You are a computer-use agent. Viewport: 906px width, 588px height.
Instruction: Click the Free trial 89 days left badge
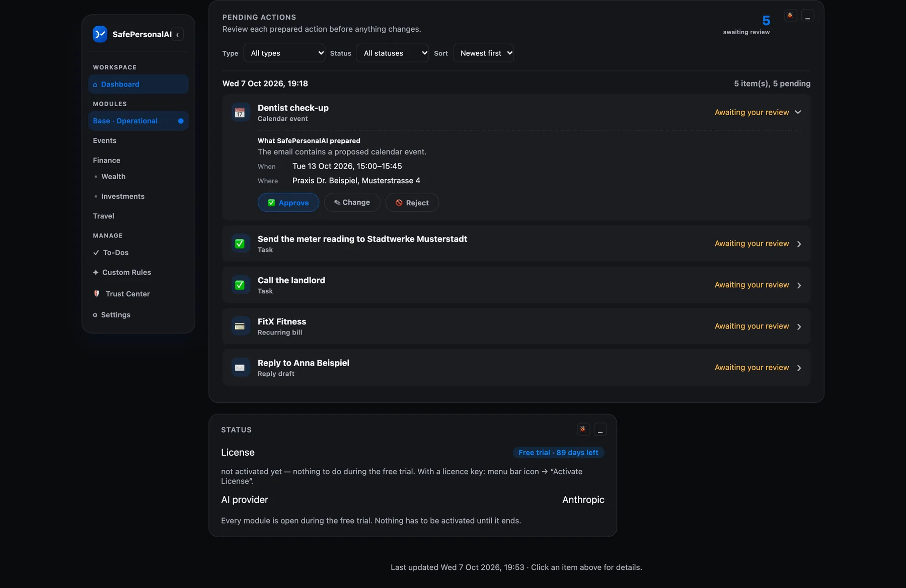click(x=558, y=452)
